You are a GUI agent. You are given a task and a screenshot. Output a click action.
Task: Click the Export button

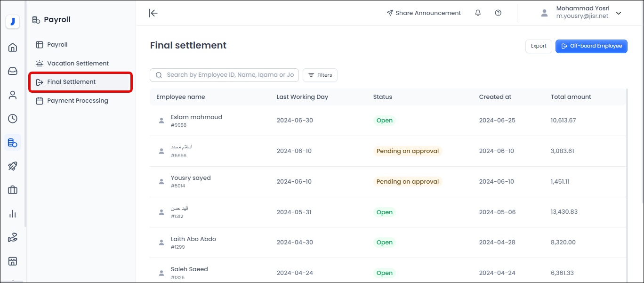539,46
